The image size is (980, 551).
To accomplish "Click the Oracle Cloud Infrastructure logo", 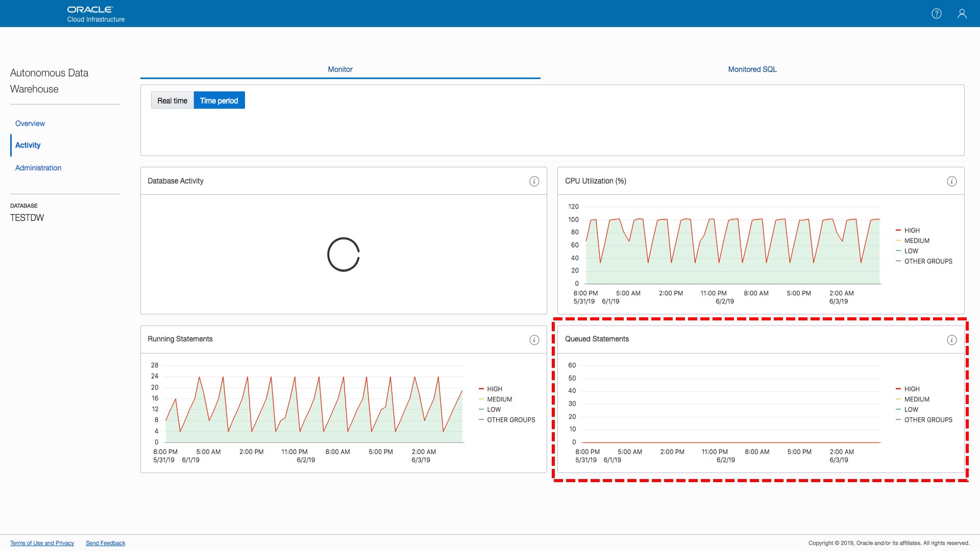I will pyautogui.click(x=95, y=14).
